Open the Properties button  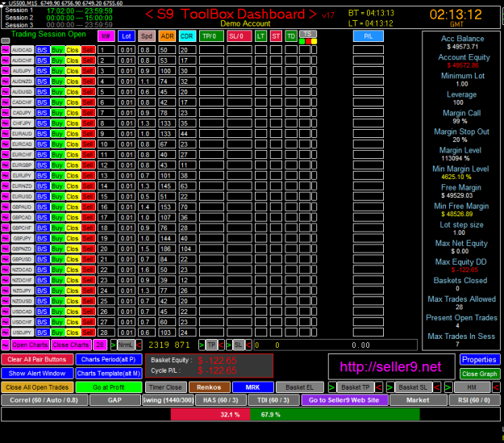coord(479,359)
